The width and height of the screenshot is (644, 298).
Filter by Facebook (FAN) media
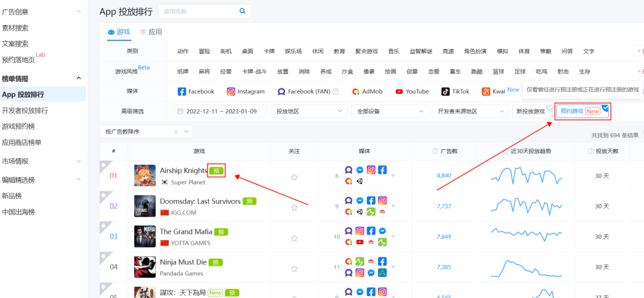tap(304, 91)
